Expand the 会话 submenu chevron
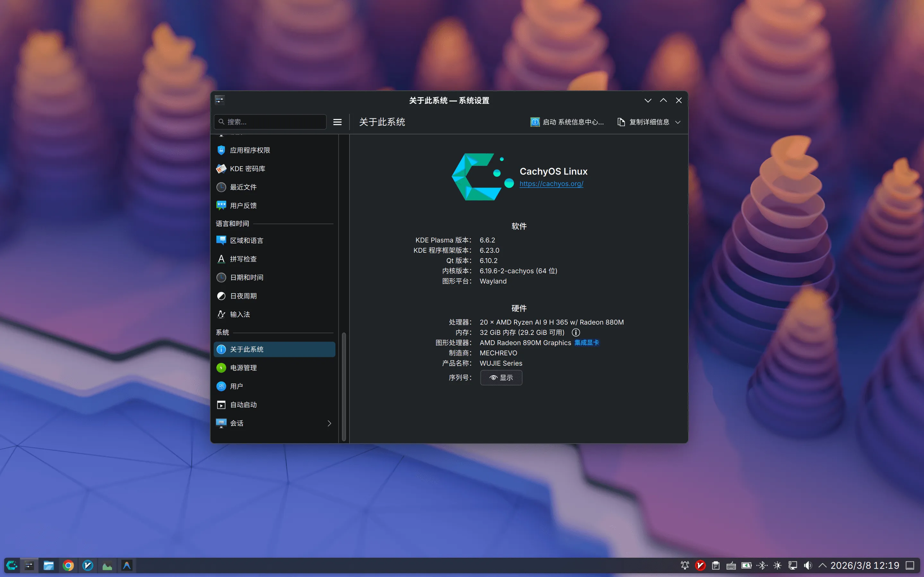Image resolution: width=924 pixels, height=577 pixels. [x=329, y=423]
